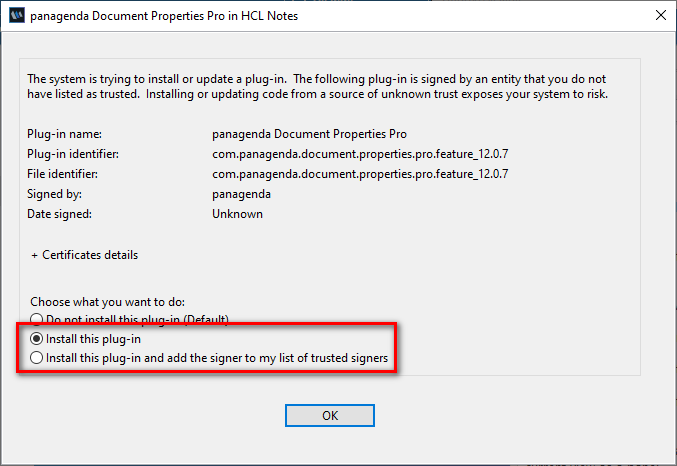Click the panagenda icon in the title bar
Image resolution: width=677 pixels, height=466 pixels.
coord(16,16)
